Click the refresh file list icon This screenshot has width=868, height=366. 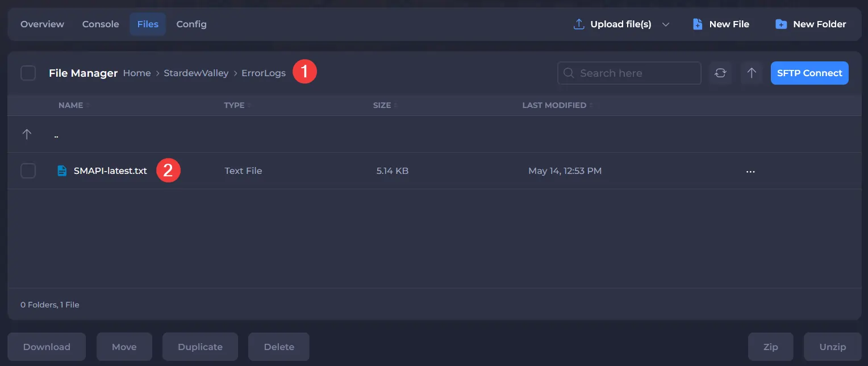click(x=720, y=73)
